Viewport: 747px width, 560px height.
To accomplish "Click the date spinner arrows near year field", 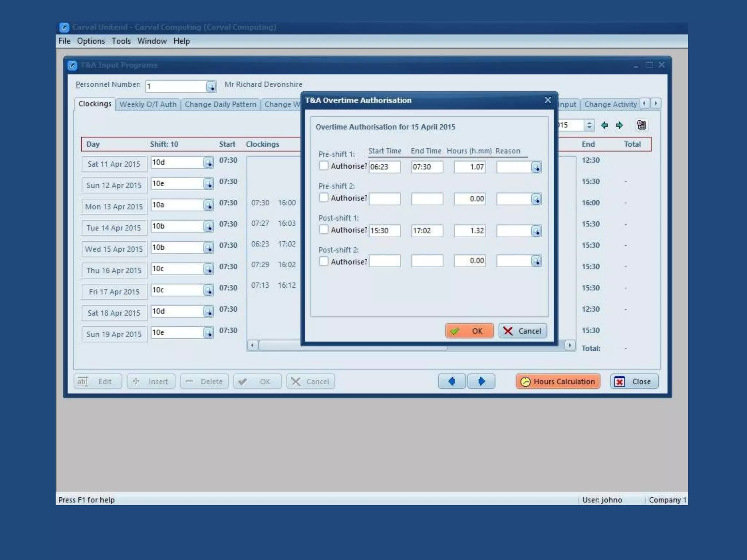I will (x=589, y=125).
